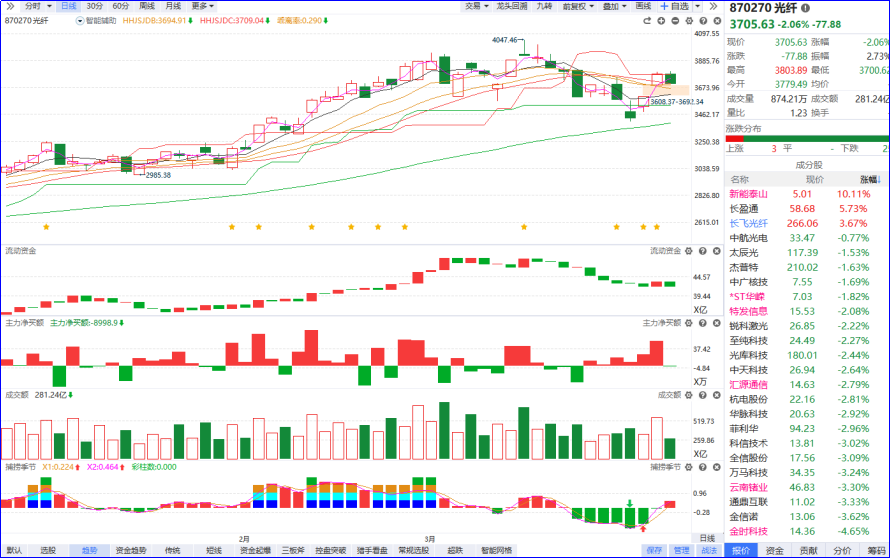
Task: Click red up arrow marker in 捕捞季节 chart
Action: (643, 529)
